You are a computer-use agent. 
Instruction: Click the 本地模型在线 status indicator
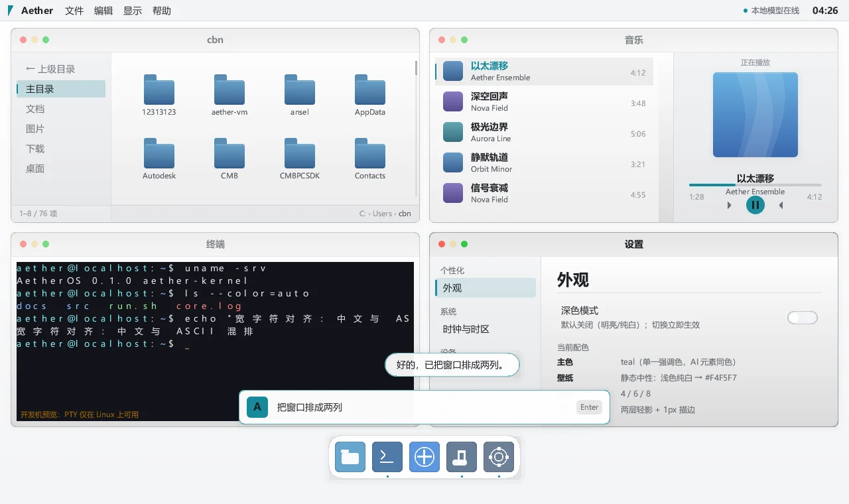pos(771,11)
